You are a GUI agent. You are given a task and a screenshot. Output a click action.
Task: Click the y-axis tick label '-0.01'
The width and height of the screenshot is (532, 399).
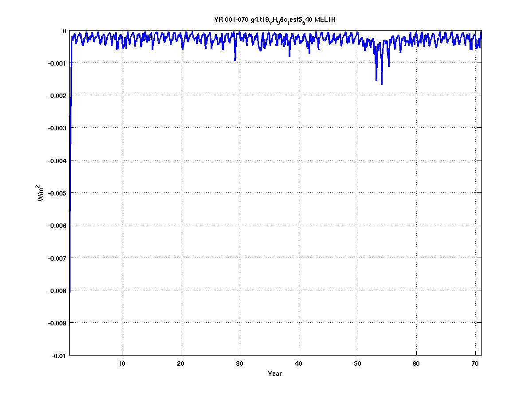pos(59,356)
